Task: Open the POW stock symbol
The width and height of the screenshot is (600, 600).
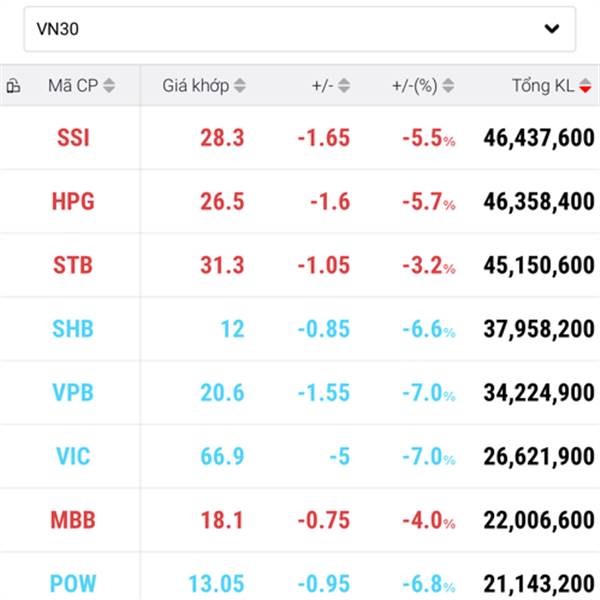Action: [73, 584]
